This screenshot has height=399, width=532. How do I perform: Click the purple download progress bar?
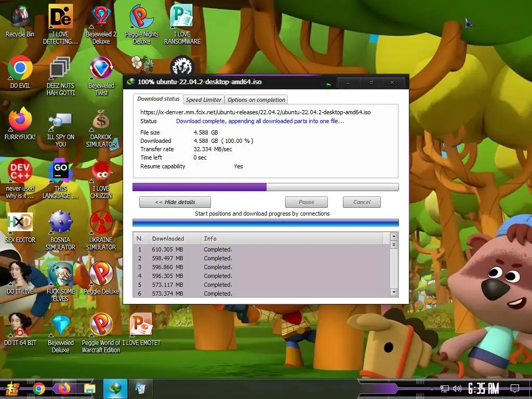tap(265, 187)
